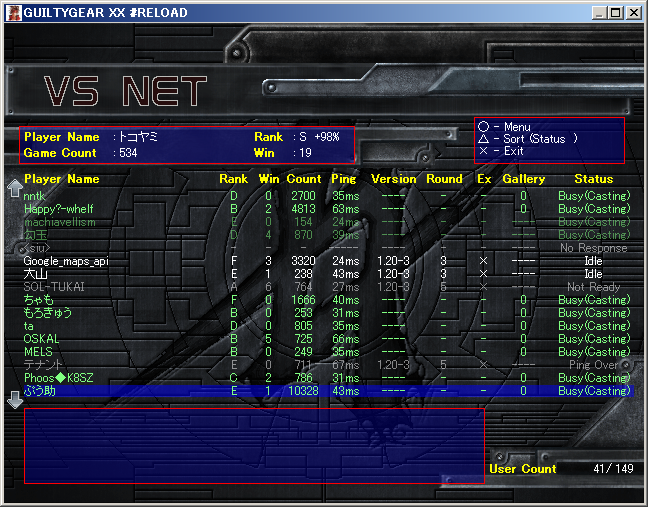Click No Response status of <siu>
Screen dimensions: 648x507
tap(593, 248)
